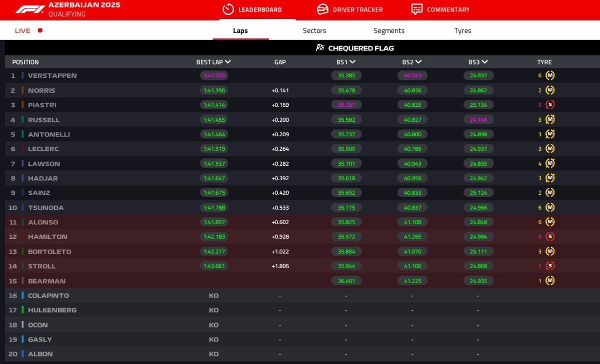
Task: Click Hamilton's soft tyre icon
Action: 550,237
